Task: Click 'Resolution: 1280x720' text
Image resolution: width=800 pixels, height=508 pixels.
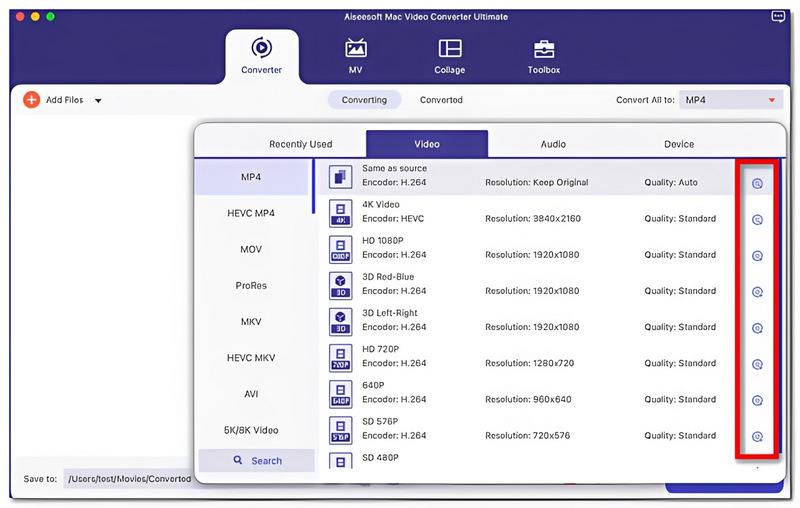Action: pos(529,364)
